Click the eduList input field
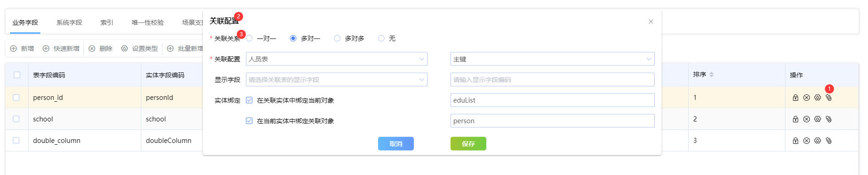The height and width of the screenshot is (175, 868). tap(552, 100)
